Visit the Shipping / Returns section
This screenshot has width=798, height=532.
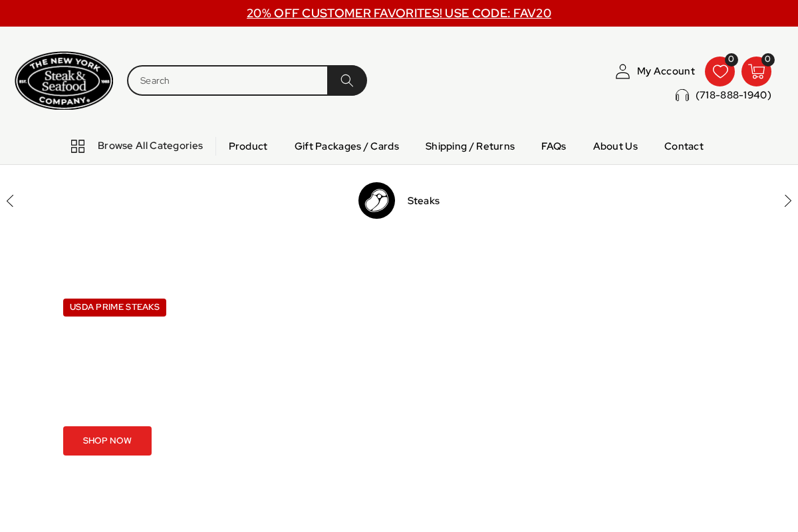(470, 146)
